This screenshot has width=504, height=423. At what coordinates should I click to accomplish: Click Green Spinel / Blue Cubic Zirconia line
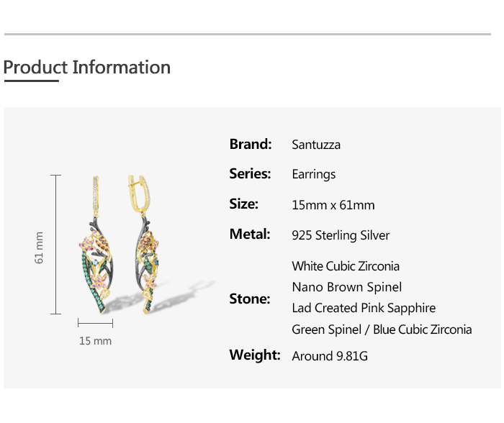[x=382, y=329]
